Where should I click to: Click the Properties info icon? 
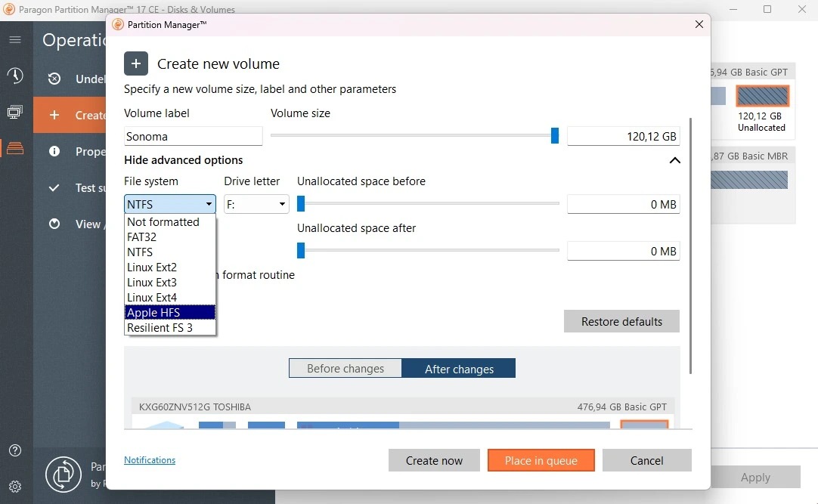54,151
